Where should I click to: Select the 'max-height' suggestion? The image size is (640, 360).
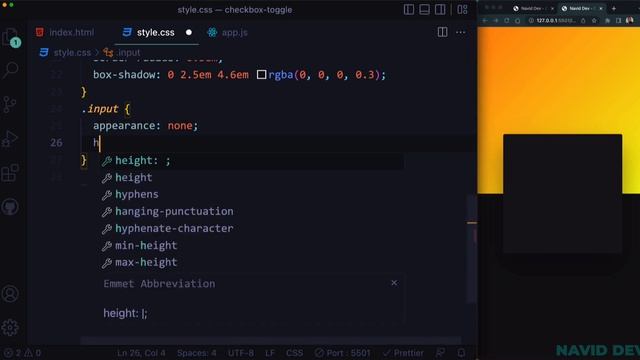click(252, 262)
